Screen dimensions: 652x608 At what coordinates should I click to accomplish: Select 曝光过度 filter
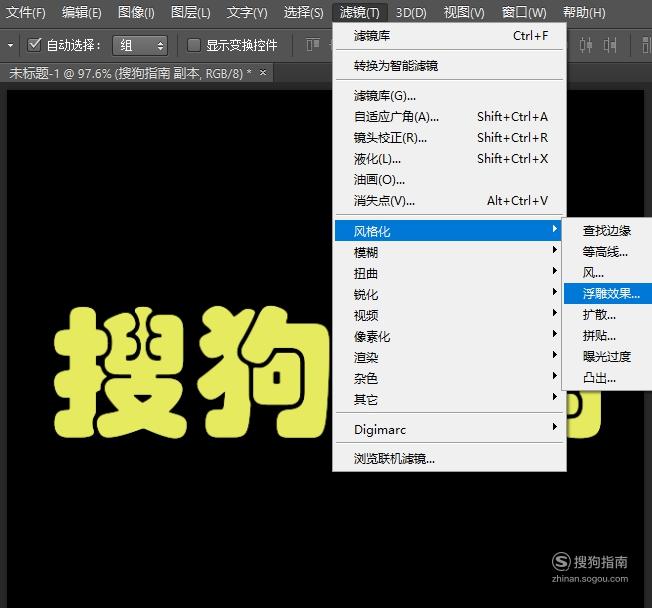click(608, 357)
